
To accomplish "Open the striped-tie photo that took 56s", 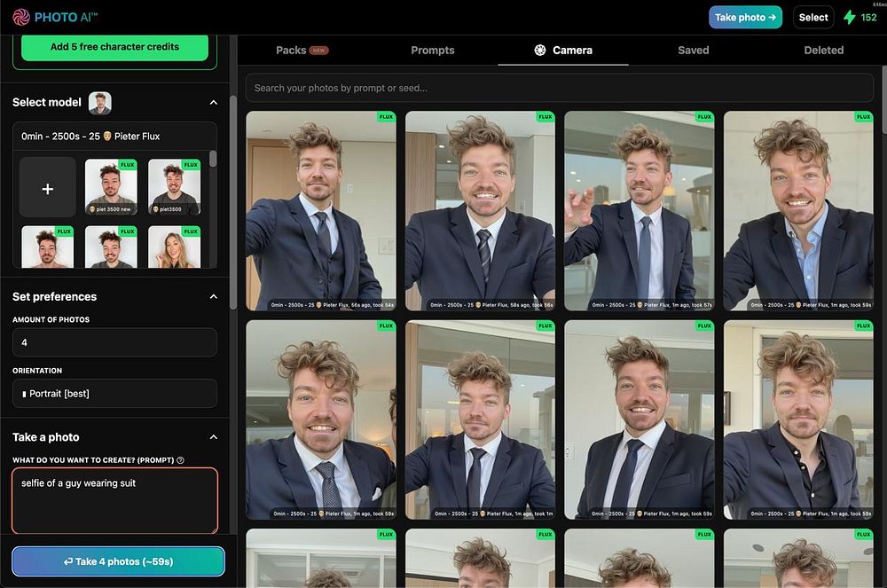I will (x=480, y=211).
